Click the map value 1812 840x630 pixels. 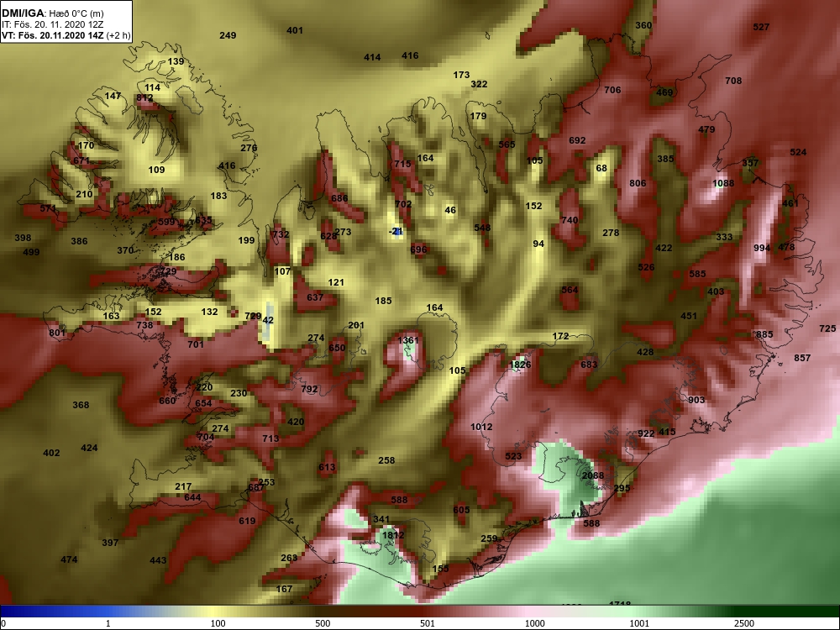click(x=393, y=534)
